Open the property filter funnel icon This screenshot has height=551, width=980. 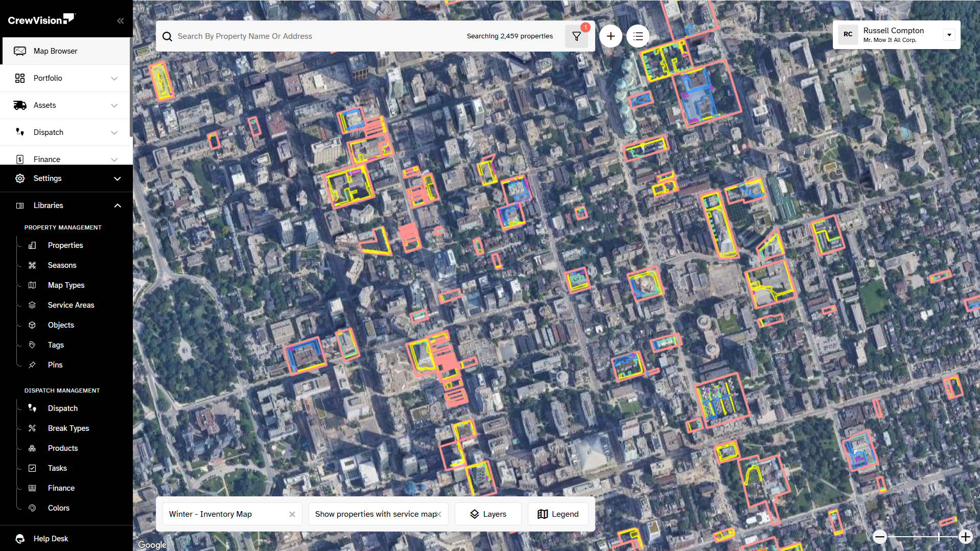(576, 36)
